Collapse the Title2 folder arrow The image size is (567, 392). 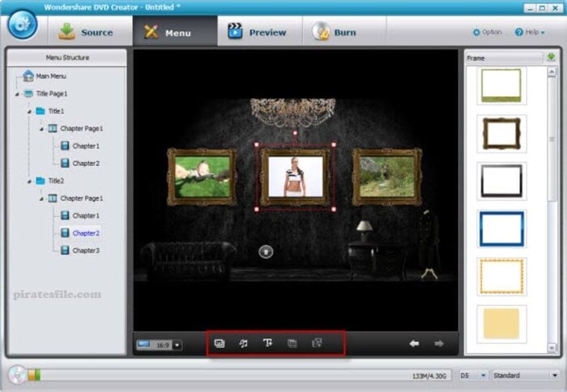(x=29, y=181)
